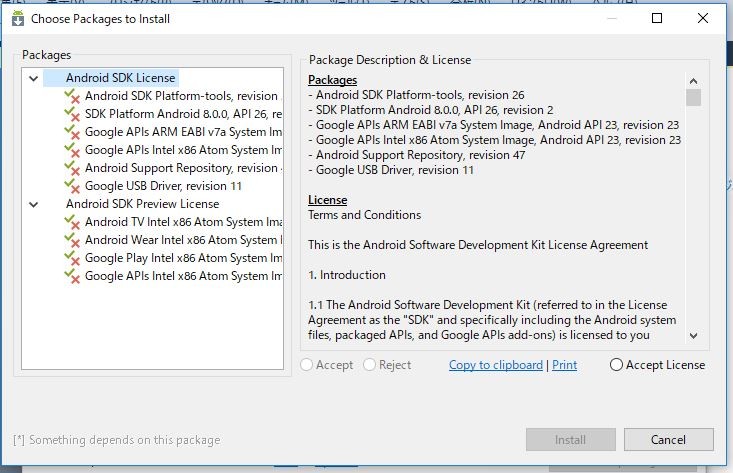Click status icon beside Android TV Intel x86
The width and height of the screenshot is (733, 473).
click(72, 222)
